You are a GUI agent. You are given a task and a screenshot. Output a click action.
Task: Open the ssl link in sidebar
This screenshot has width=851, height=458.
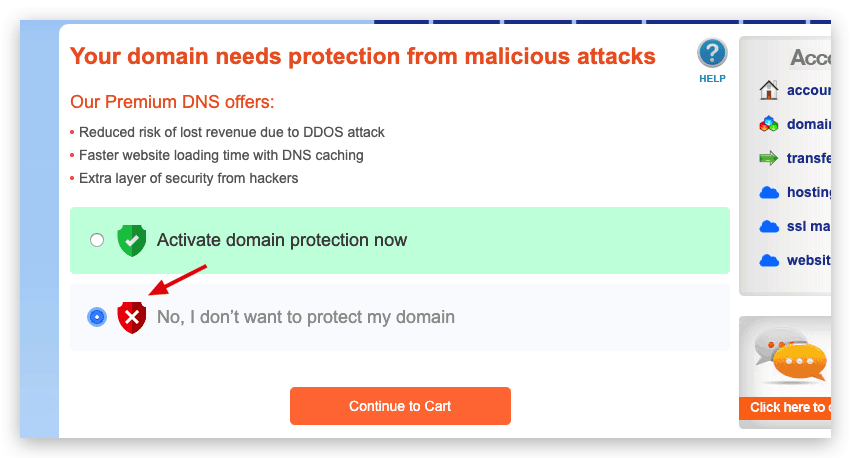(x=809, y=226)
